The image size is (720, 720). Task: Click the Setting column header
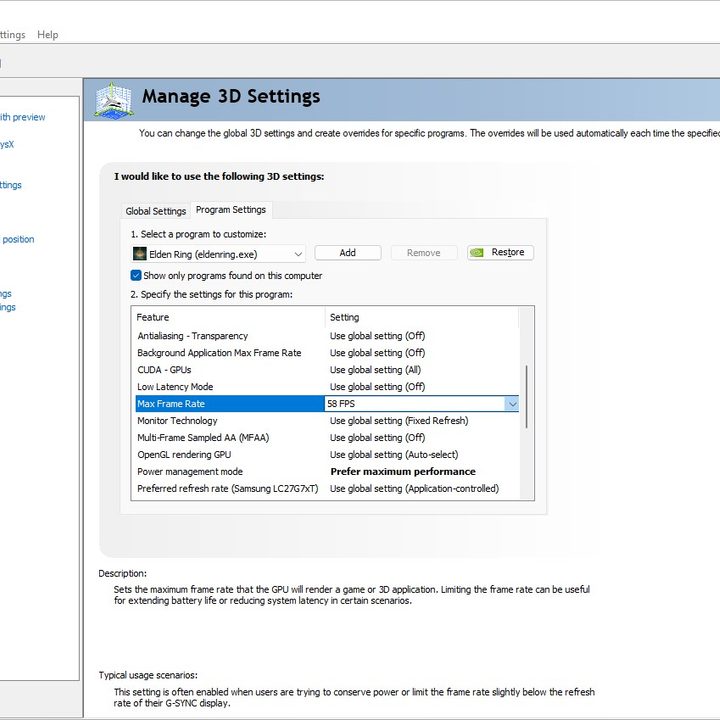[x=422, y=317]
